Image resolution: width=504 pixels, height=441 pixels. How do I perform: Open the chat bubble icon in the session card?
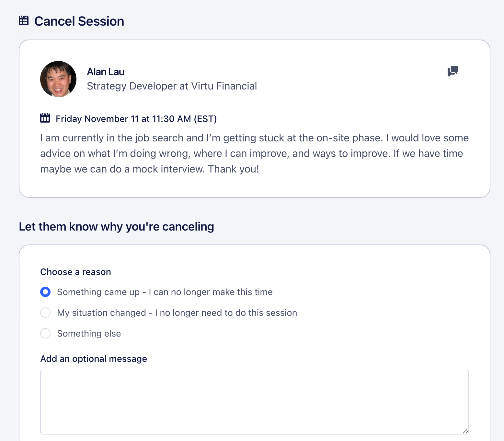(452, 71)
